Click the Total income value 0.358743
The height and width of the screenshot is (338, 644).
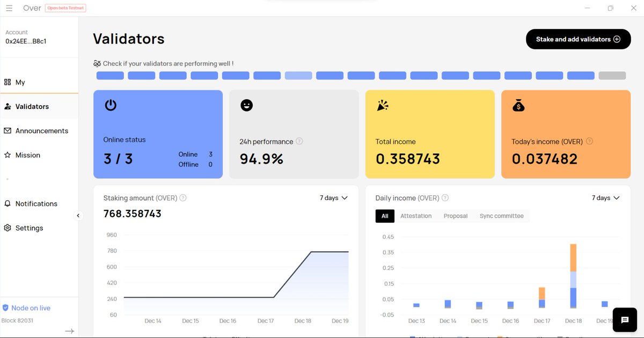point(408,159)
